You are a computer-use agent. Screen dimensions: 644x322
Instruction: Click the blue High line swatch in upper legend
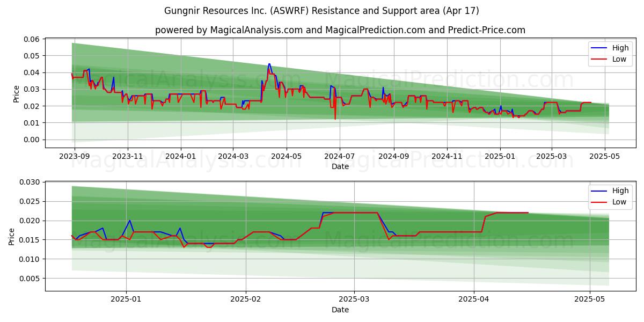click(598, 48)
